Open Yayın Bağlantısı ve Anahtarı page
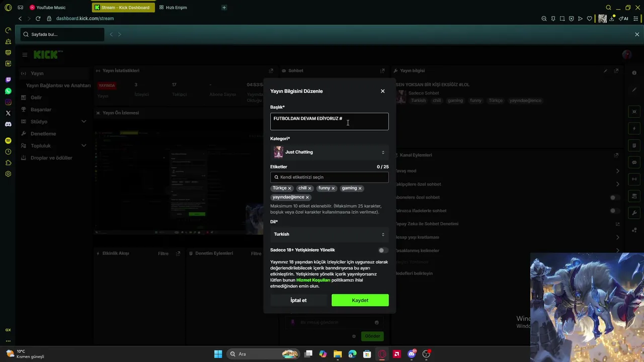This screenshot has width=644, height=362. point(58,85)
